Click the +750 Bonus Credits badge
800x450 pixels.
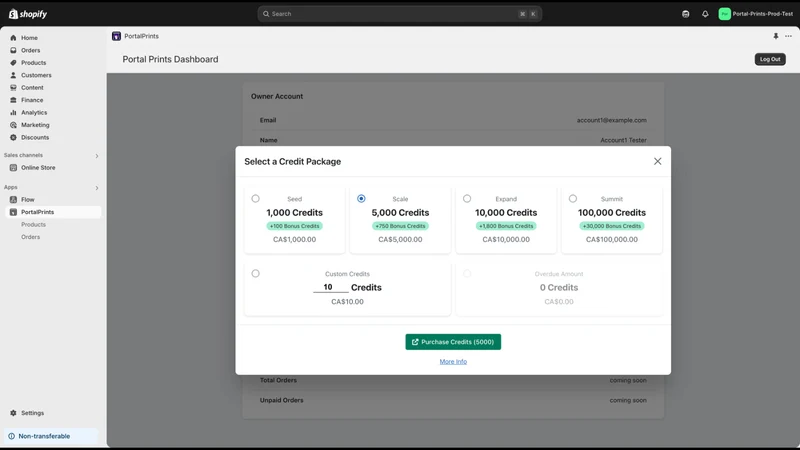coord(400,226)
